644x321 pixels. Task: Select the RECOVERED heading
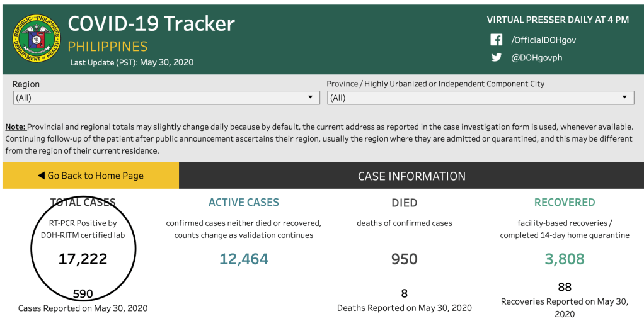pyautogui.click(x=565, y=203)
